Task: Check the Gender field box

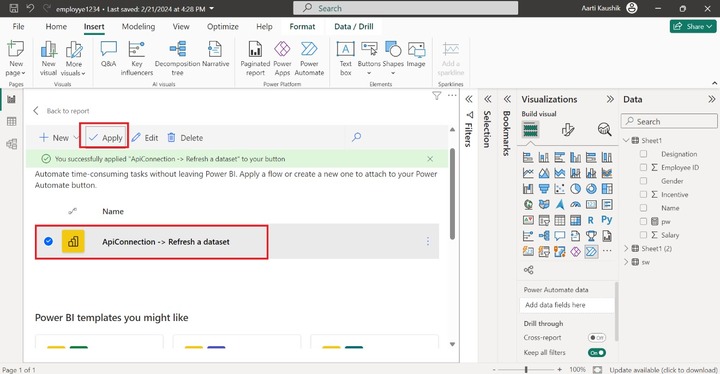Action: click(x=643, y=181)
